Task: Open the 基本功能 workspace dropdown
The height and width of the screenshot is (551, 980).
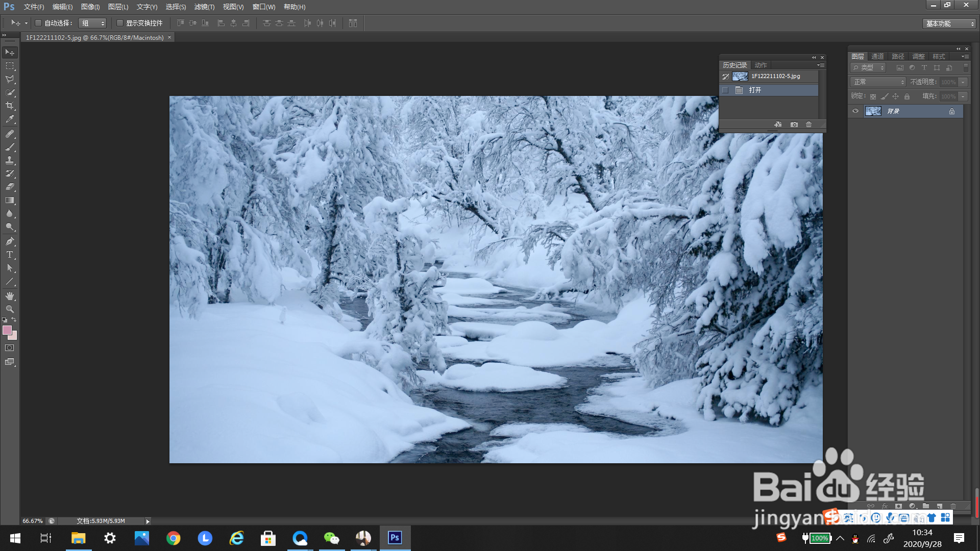Action: click(x=949, y=23)
